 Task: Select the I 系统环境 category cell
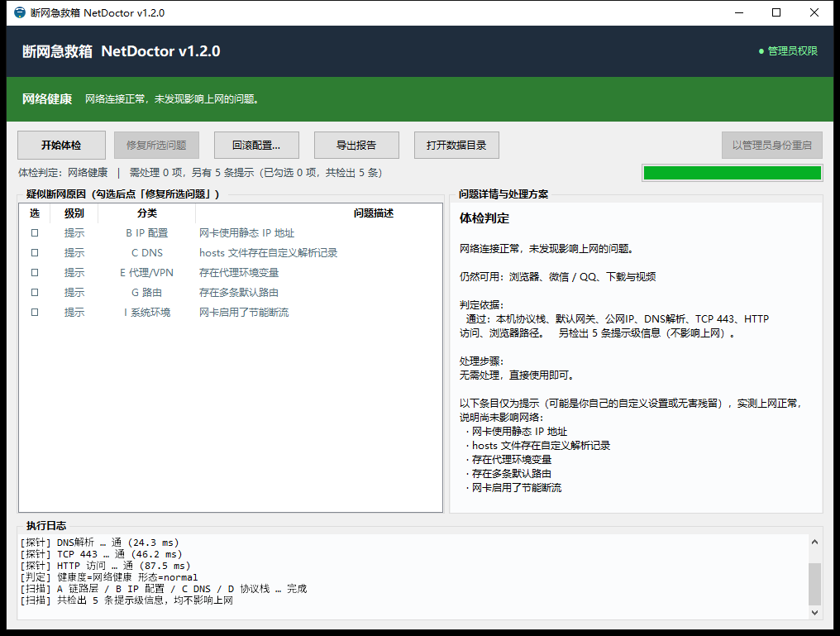point(147,313)
